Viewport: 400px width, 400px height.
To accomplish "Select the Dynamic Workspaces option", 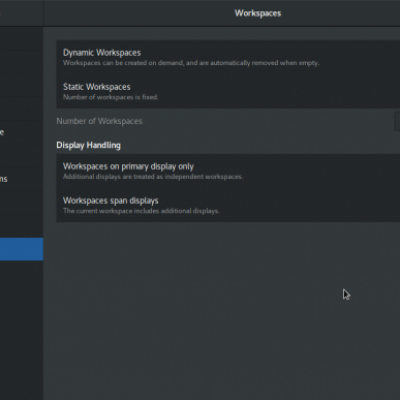I will [x=228, y=57].
